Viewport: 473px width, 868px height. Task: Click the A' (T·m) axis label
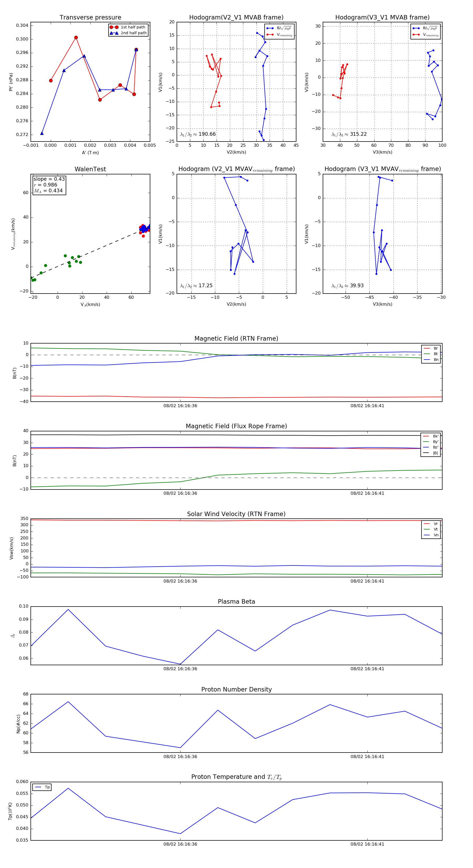[90, 153]
